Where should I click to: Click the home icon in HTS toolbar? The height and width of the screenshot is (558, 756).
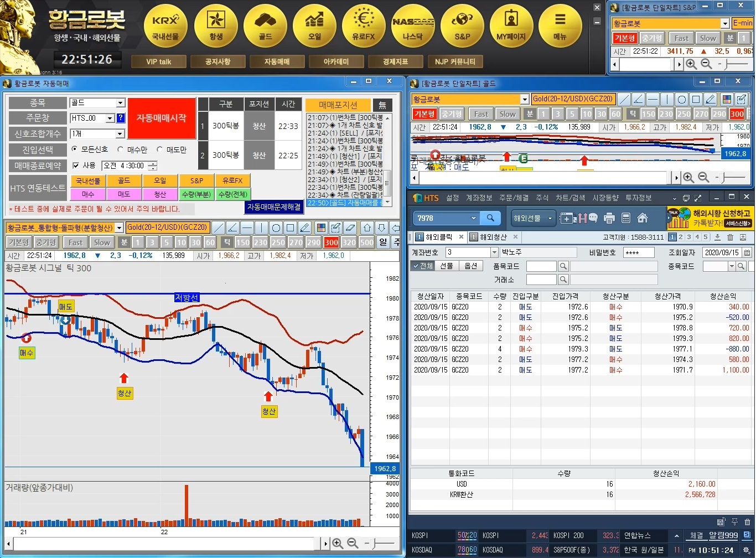click(643, 218)
